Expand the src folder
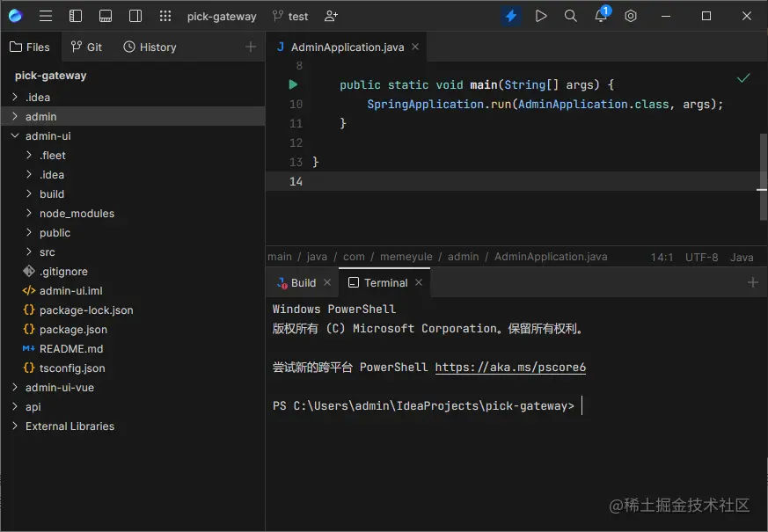The image size is (768, 532). point(29,252)
